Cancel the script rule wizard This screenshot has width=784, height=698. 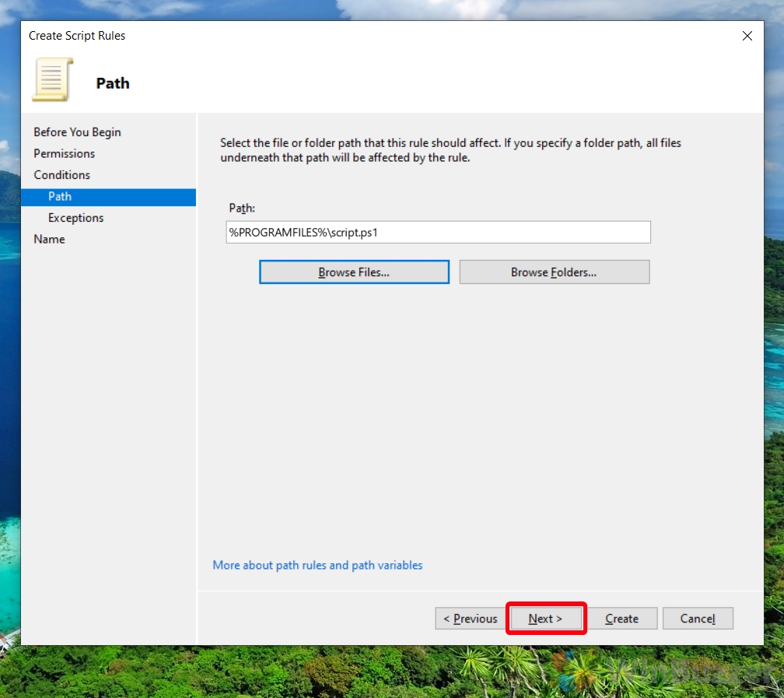698,618
